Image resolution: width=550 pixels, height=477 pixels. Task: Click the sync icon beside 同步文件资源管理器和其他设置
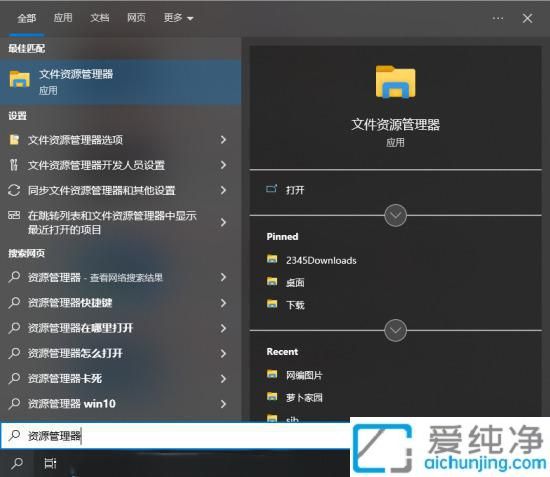pos(14,190)
